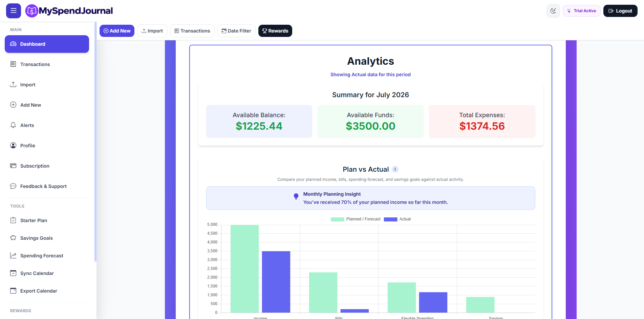The image size is (644, 319).
Task: Click the Plan vs Actual info icon
Action: [x=395, y=169]
